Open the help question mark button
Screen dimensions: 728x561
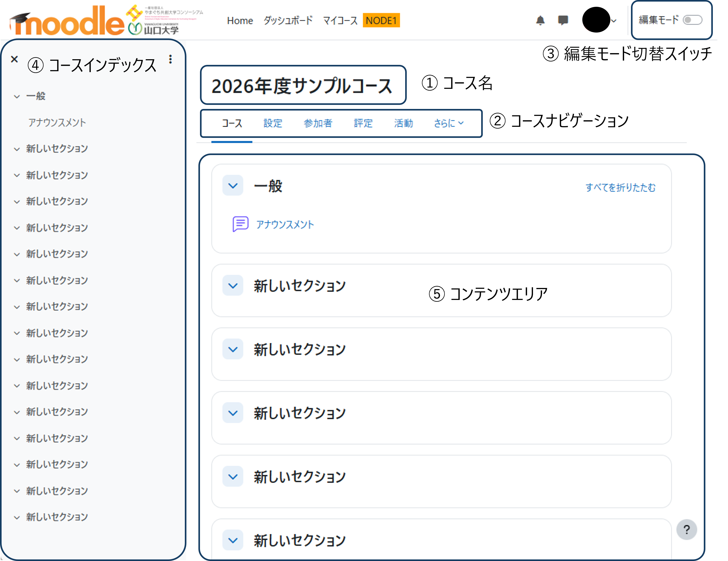coord(687,529)
